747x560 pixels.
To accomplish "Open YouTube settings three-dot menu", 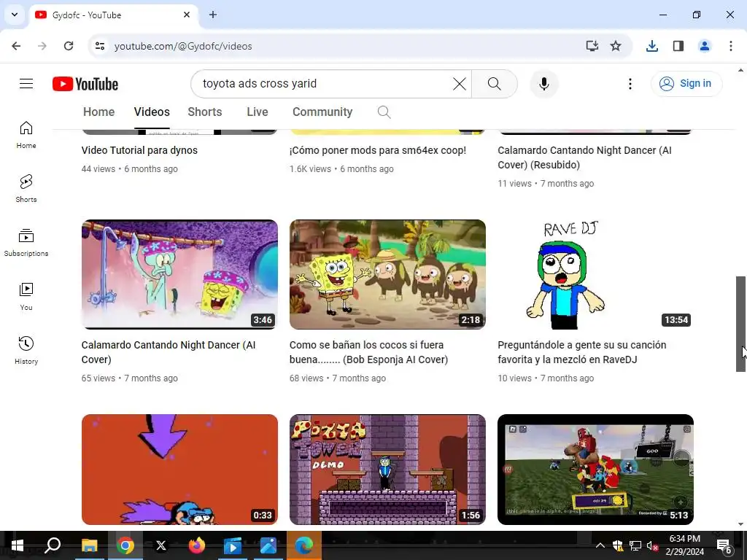I will tap(630, 84).
